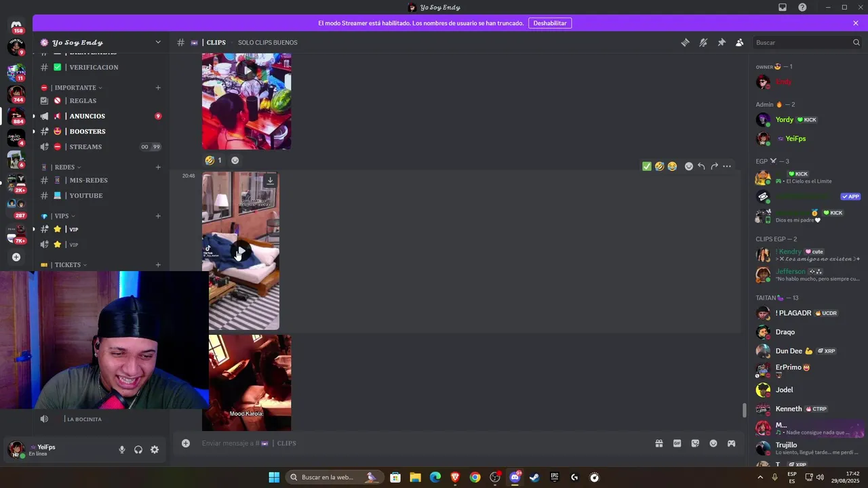This screenshot has width=868, height=488.
Task: Mute the microphone in the user panel
Action: coord(122,449)
